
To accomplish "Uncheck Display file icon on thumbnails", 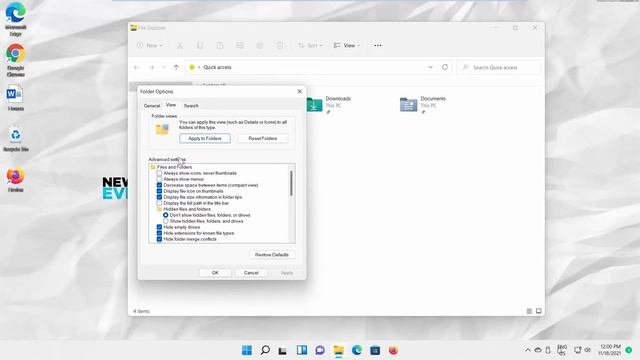I will (x=159, y=191).
